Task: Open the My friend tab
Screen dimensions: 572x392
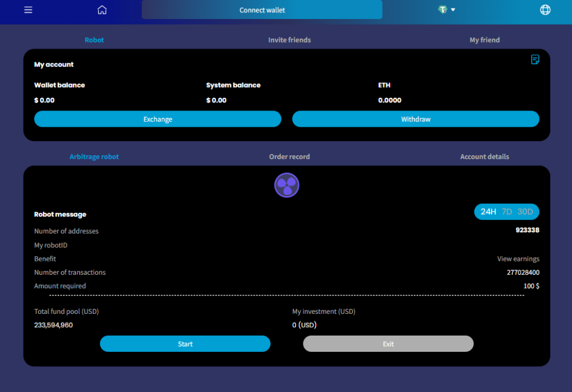Action: [484, 40]
